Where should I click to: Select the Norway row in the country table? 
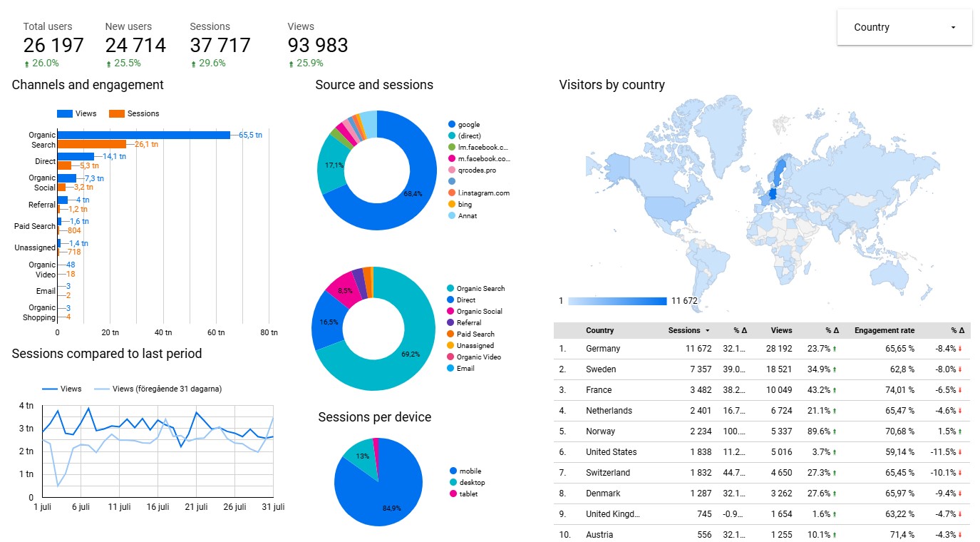600,431
